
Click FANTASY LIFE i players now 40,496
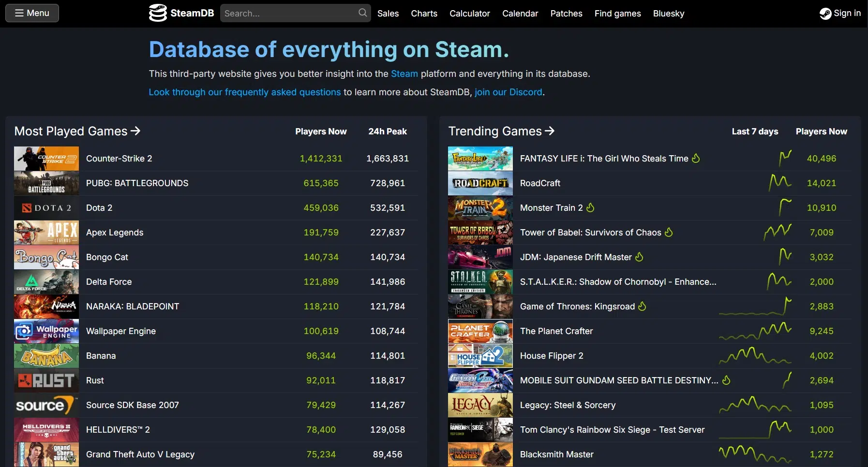pyautogui.click(x=822, y=159)
